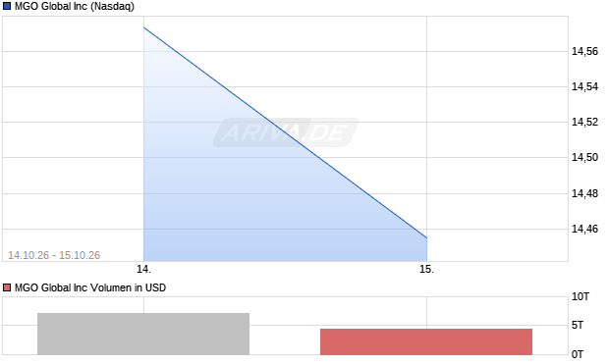Click the date range 14.10.26 - 15.10.26
Viewport: 609px width, 364px height.
54,255
